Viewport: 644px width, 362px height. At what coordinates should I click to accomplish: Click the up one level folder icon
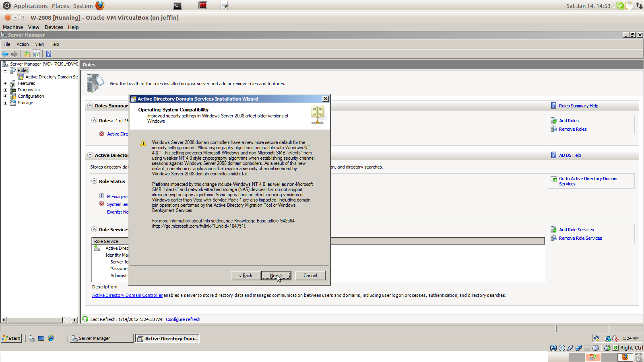tap(27, 54)
